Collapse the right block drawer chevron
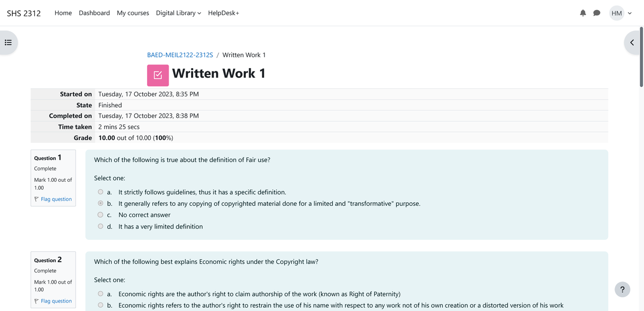The image size is (644, 311). point(632,42)
